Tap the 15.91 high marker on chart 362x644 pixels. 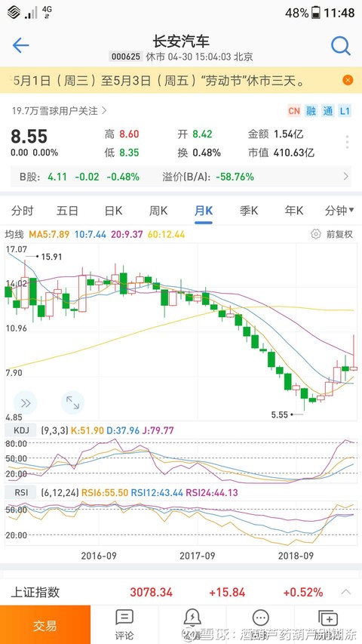click(x=51, y=257)
